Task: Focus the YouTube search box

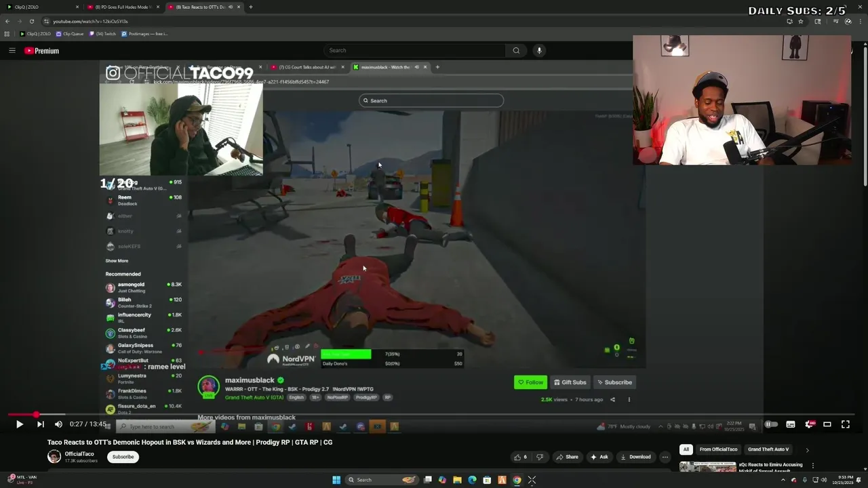Action: [414, 50]
